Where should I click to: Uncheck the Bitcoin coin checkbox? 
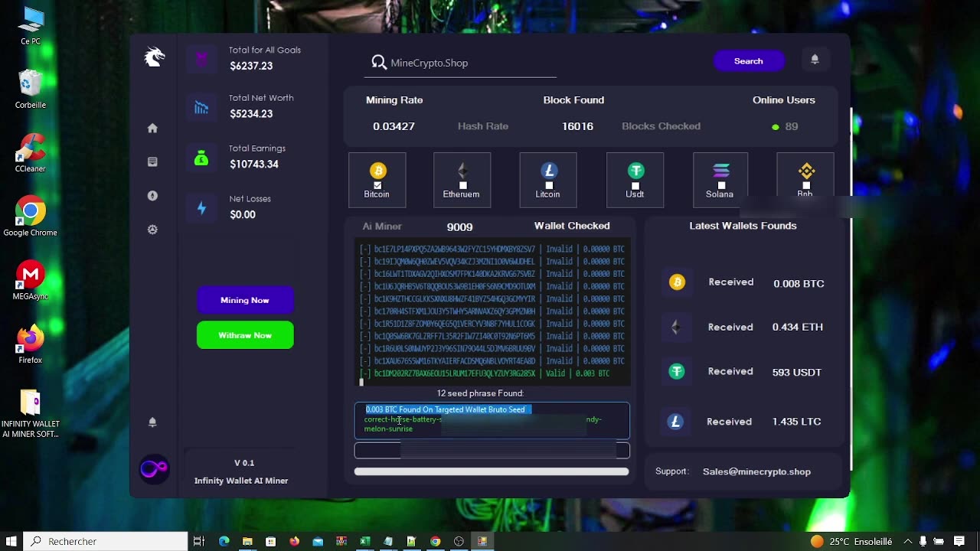(377, 185)
